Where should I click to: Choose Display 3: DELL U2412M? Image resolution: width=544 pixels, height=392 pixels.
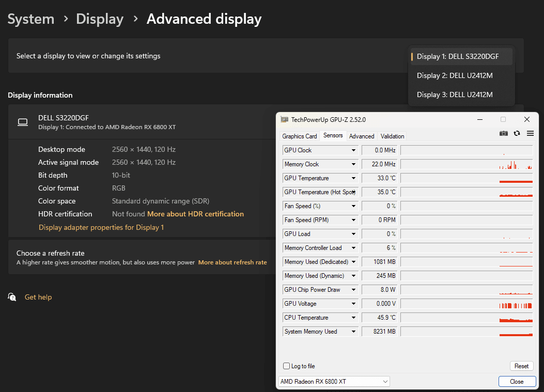tap(461, 95)
